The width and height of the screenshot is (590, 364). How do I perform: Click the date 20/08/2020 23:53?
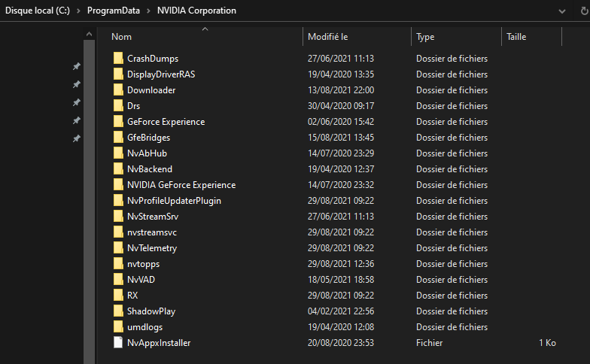click(341, 343)
